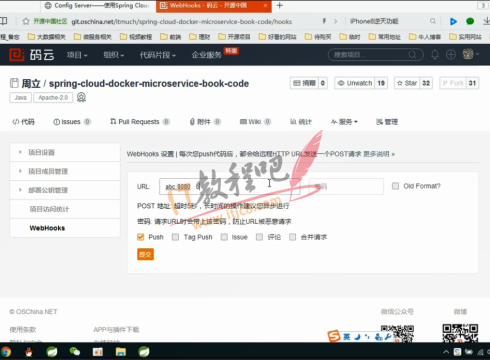Viewport: 490px width, 360px height.
Task: Click the browser search magnifier icon
Action: (433, 21)
